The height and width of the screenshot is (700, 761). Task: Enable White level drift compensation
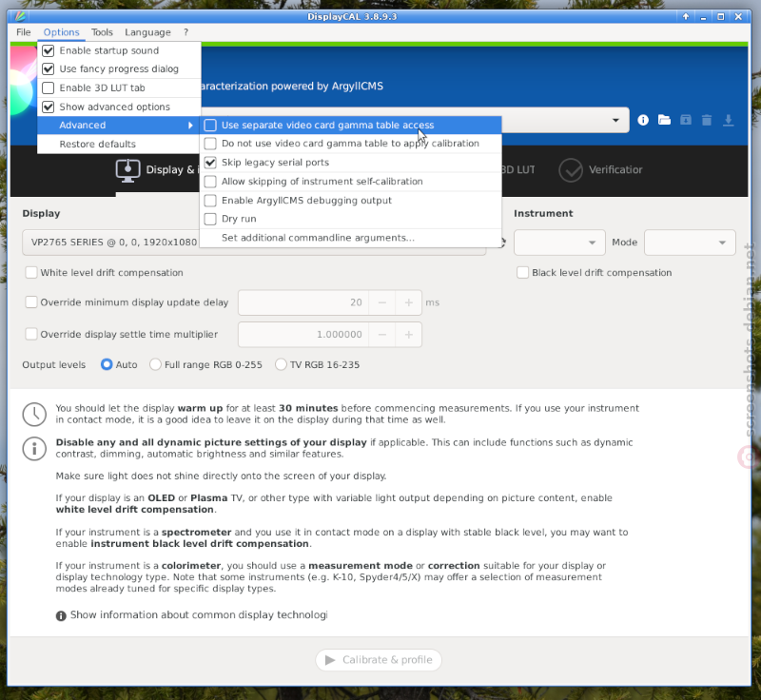31,273
